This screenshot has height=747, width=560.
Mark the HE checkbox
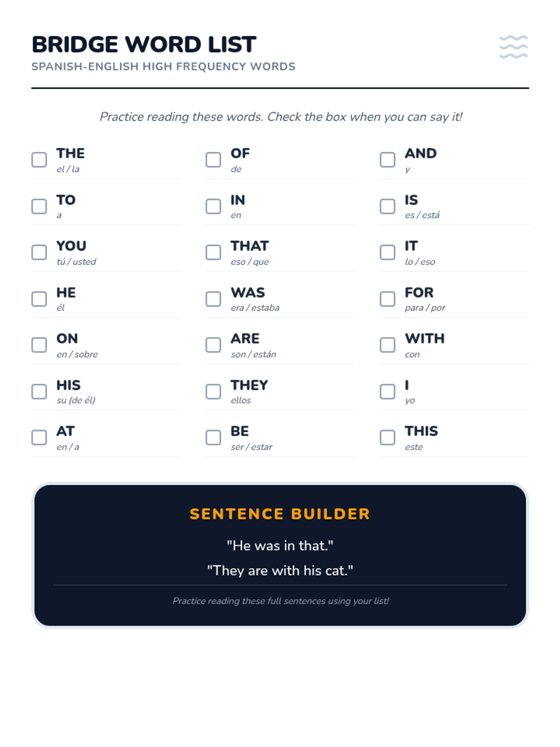click(x=39, y=299)
